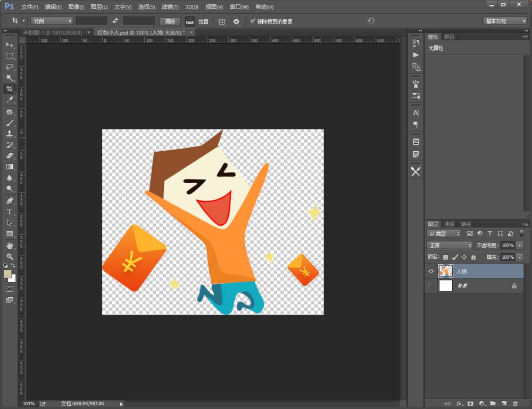Image resolution: width=532 pixels, height=409 pixels.
Task: Expand the 基本功能 workspace dropdown
Action: click(x=505, y=21)
